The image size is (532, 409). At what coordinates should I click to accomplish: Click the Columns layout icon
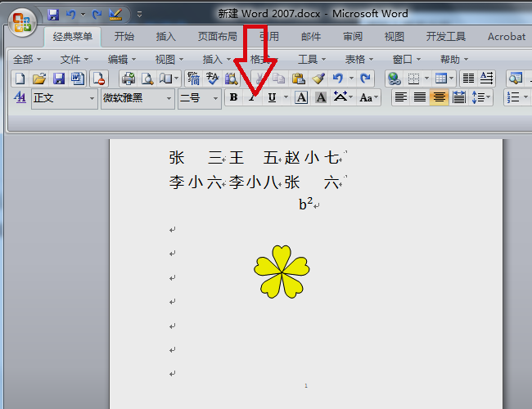pos(467,79)
